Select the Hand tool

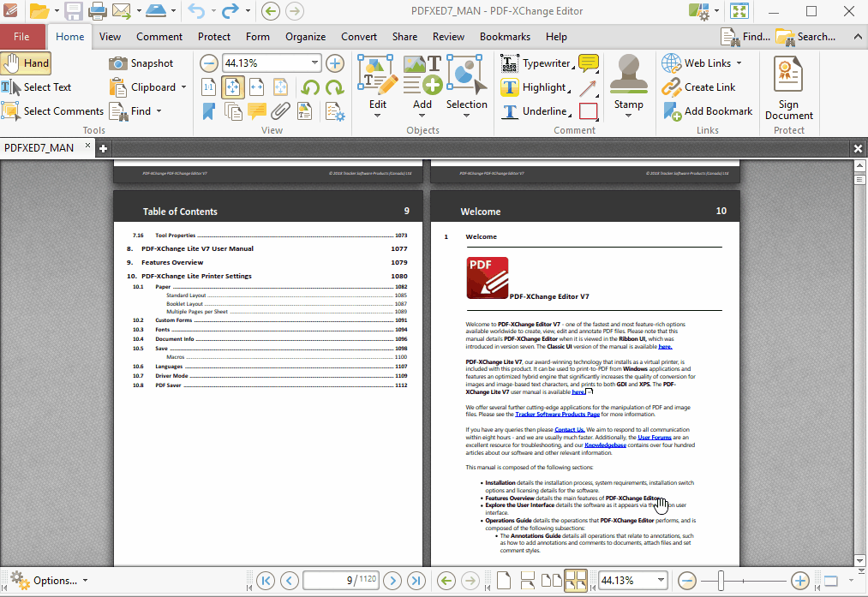(x=27, y=63)
